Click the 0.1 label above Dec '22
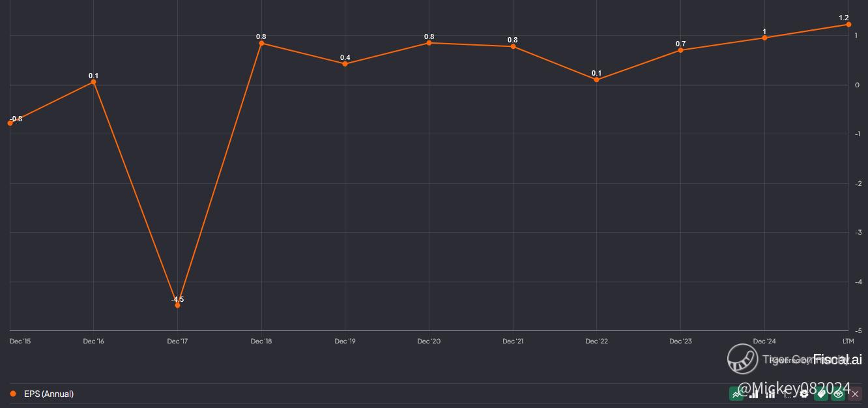The image size is (868, 408). [596, 73]
